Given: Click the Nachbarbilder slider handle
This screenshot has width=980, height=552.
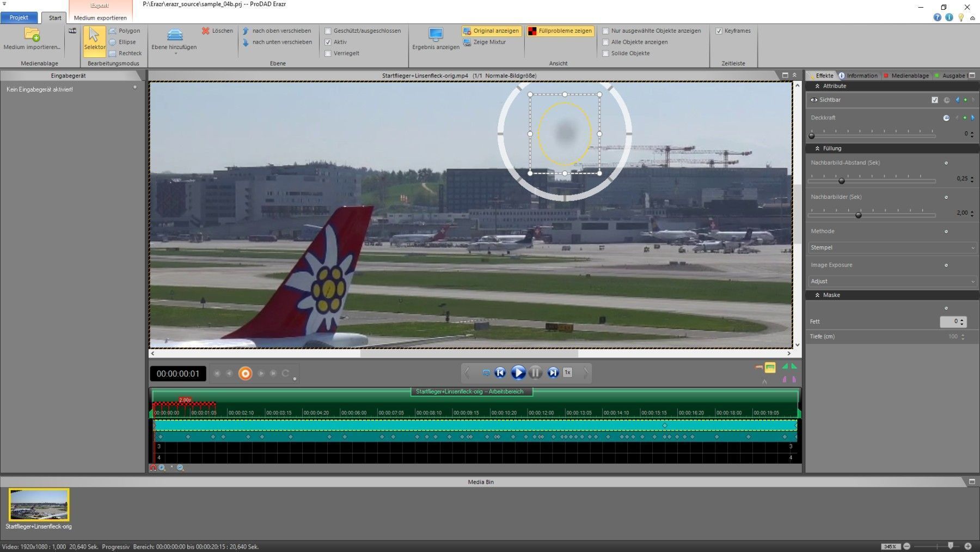Looking at the screenshot, I should point(859,215).
